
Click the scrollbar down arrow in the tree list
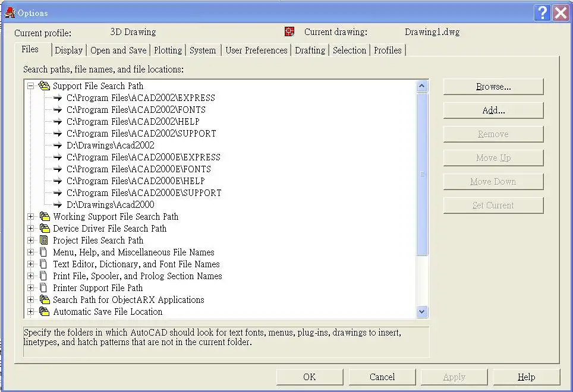[421, 312]
